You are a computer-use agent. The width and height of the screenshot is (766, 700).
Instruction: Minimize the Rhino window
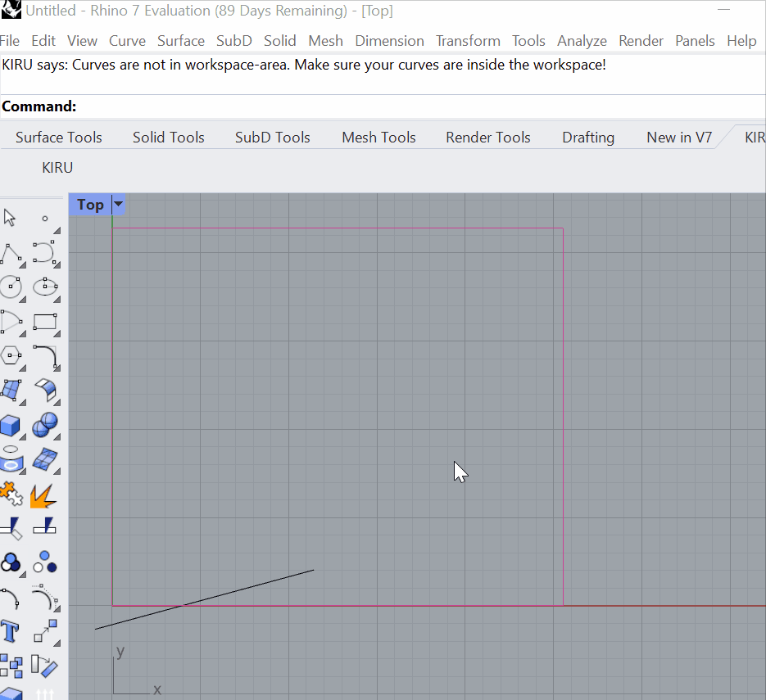click(723, 10)
